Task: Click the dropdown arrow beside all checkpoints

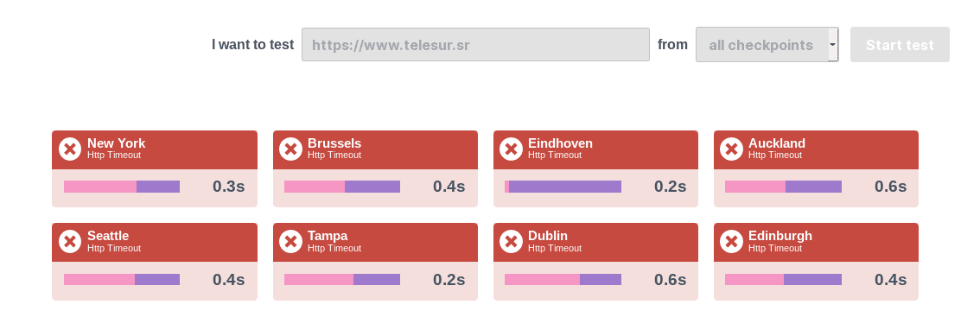Action: (832, 45)
